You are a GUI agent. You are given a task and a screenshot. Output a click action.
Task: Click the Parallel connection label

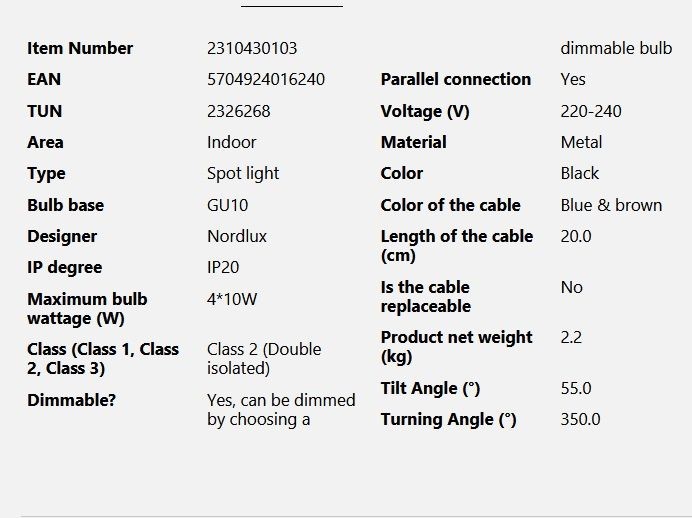pos(455,79)
